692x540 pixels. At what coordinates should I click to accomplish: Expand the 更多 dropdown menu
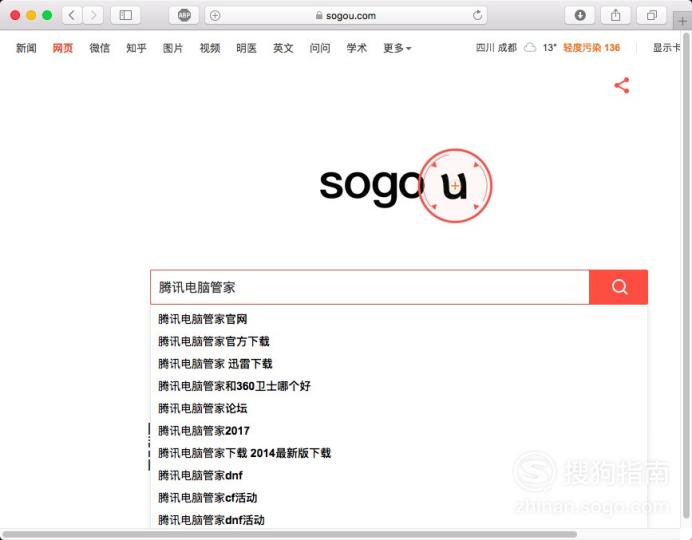click(397, 48)
